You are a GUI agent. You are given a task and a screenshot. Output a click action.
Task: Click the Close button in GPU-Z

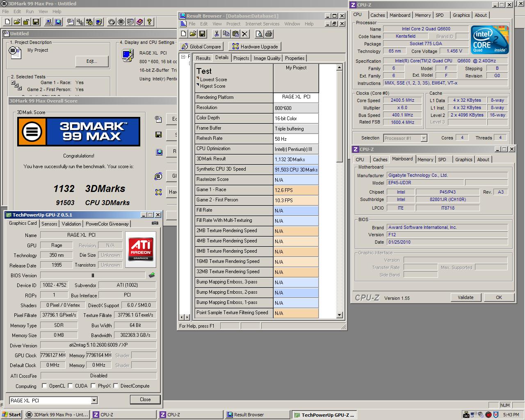145,399
